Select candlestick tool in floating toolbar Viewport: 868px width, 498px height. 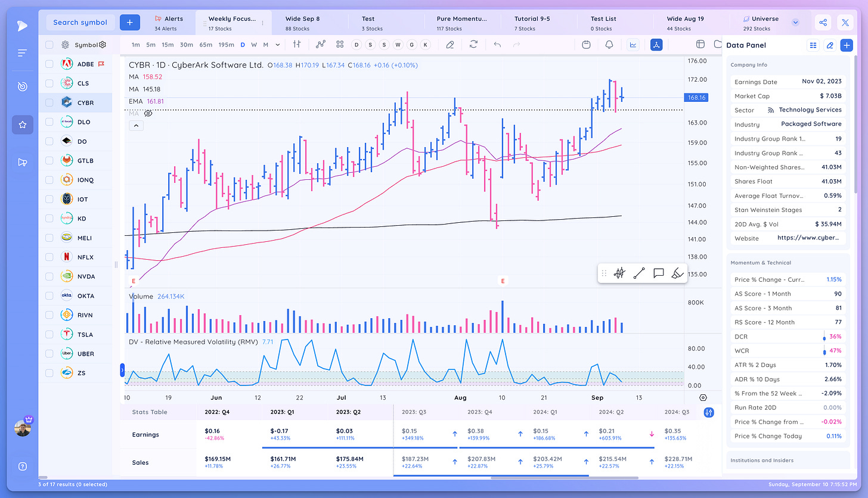[x=619, y=273]
